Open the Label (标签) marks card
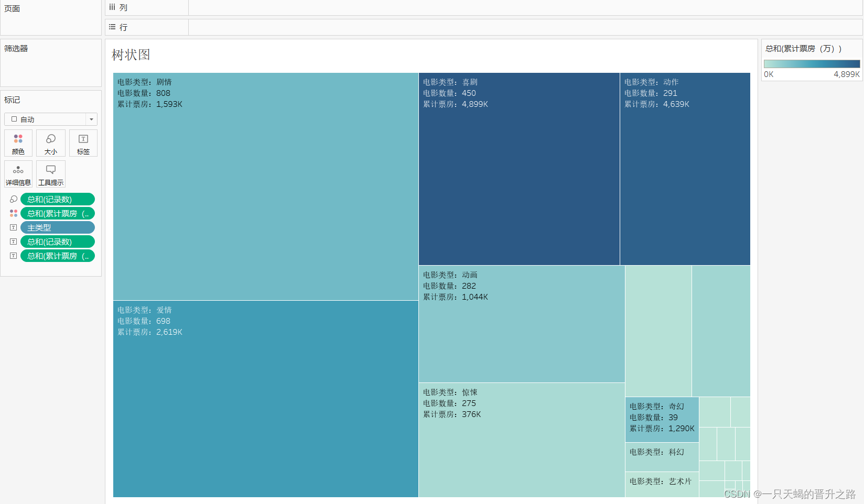864x504 pixels. (83, 143)
